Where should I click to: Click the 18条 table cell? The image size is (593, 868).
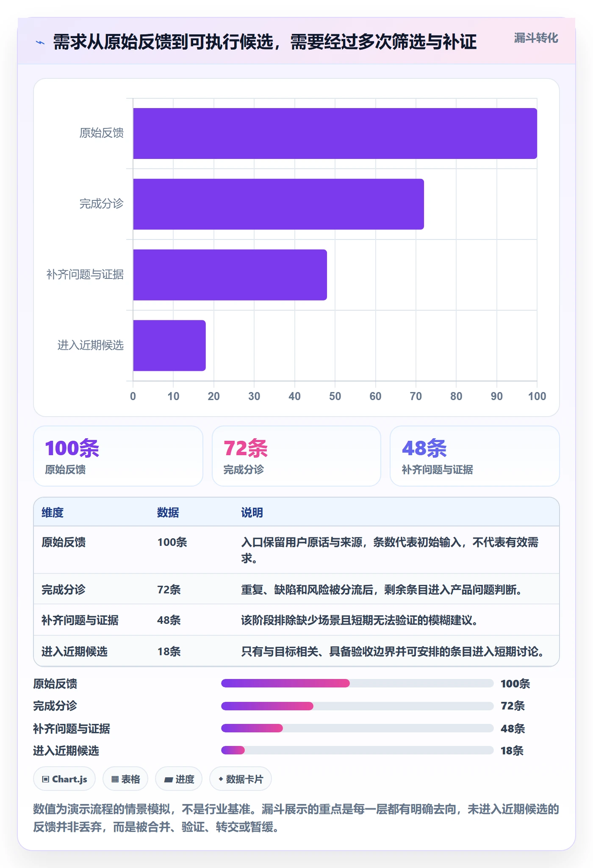point(169,651)
